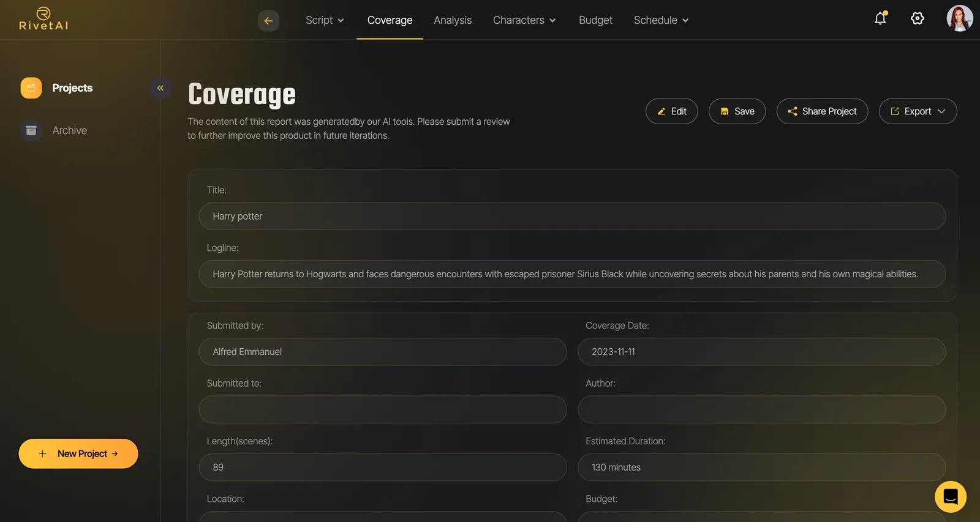
Task: Click the empty Submitted to field
Action: (383, 409)
